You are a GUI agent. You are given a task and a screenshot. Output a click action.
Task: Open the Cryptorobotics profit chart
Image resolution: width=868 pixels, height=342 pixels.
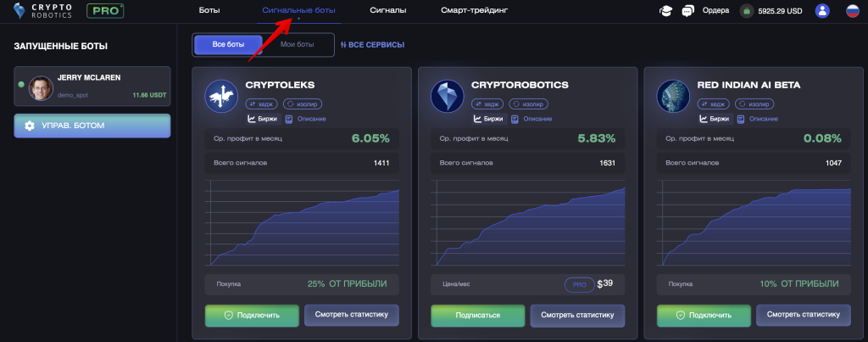[528, 223]
